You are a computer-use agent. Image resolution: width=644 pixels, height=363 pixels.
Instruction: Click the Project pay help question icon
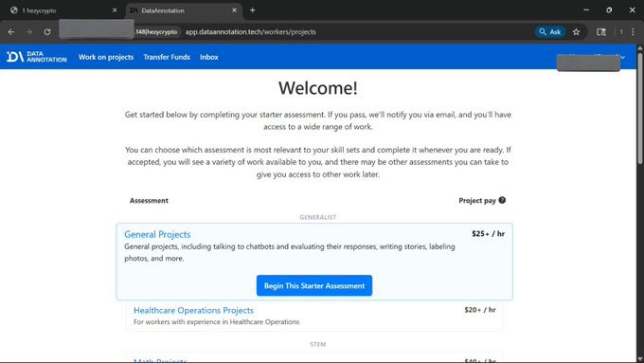(502, 200)
